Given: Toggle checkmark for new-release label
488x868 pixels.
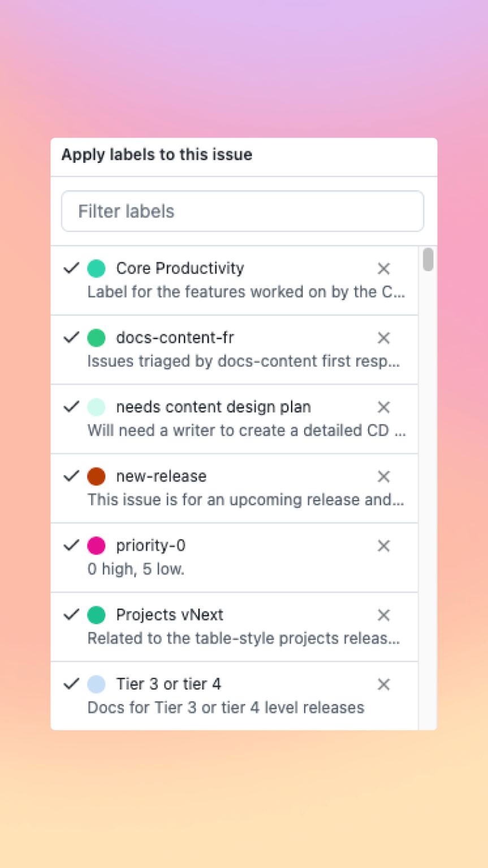Looking at the screenshot, I should click(71, 476).
